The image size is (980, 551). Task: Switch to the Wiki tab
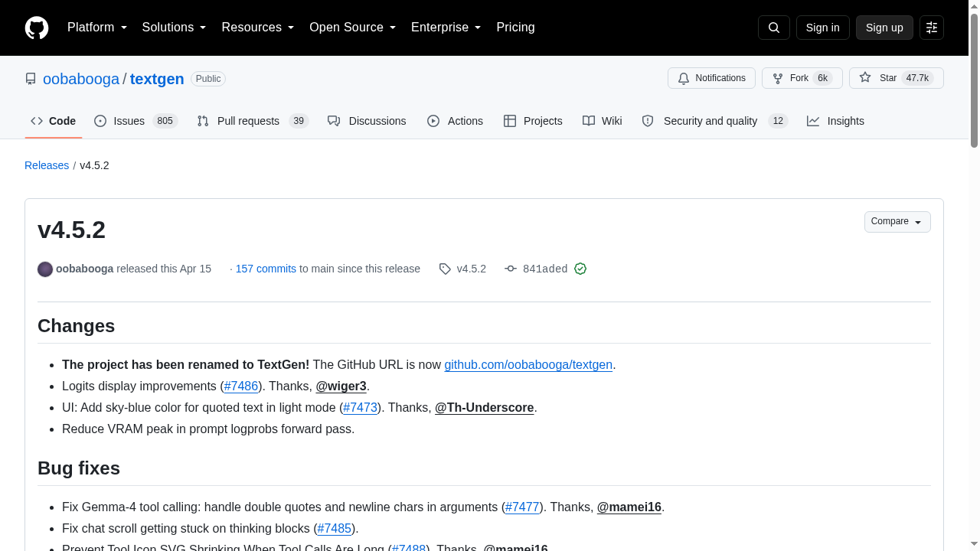(x=603, y=121)
